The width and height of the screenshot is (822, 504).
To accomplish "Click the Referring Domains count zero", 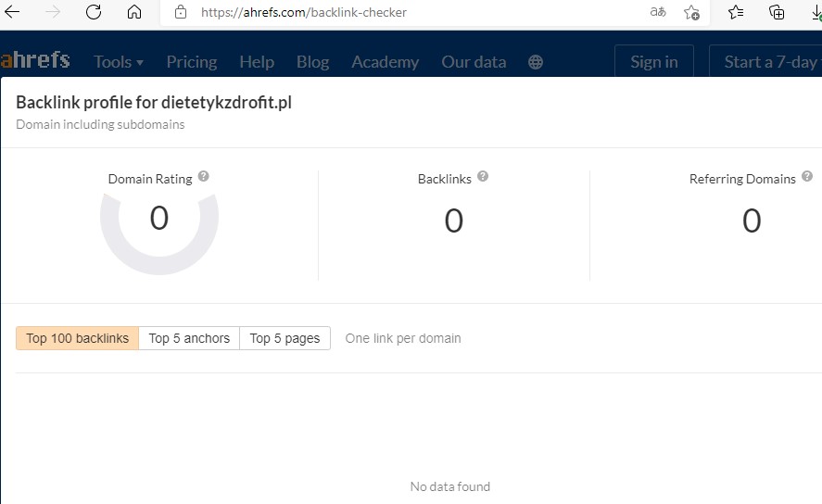I will tap(752, 220).
